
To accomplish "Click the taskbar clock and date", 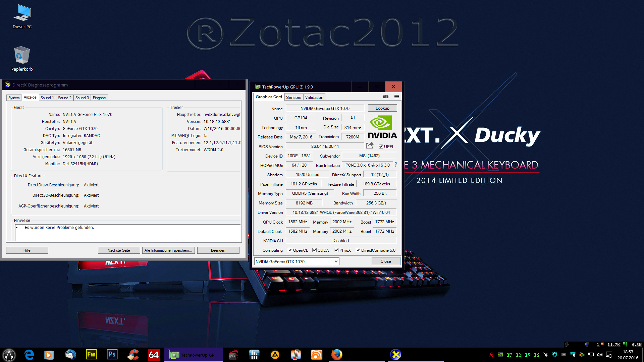I will 628,355.
